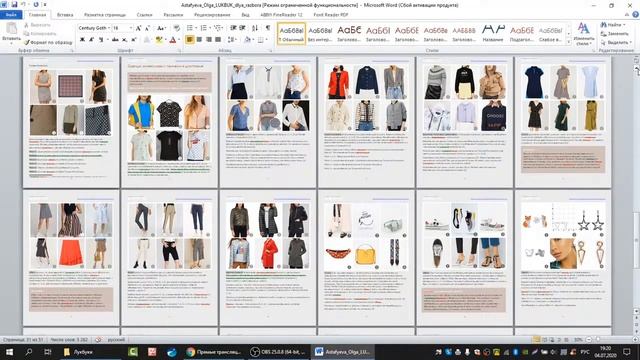Open text effects menu
Screen dimensions: 640x360
tap(147, 40)
